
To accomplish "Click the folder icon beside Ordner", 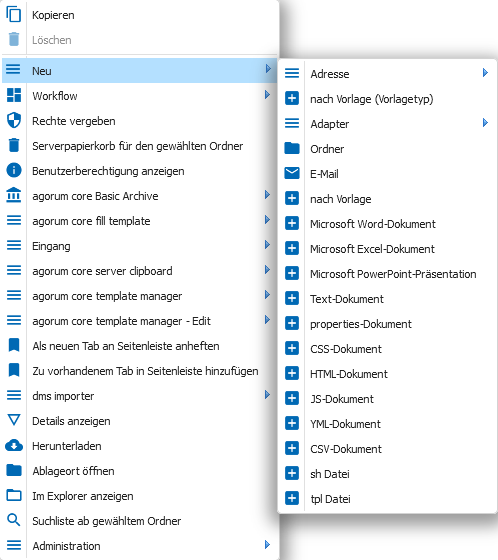I will 292,148.
